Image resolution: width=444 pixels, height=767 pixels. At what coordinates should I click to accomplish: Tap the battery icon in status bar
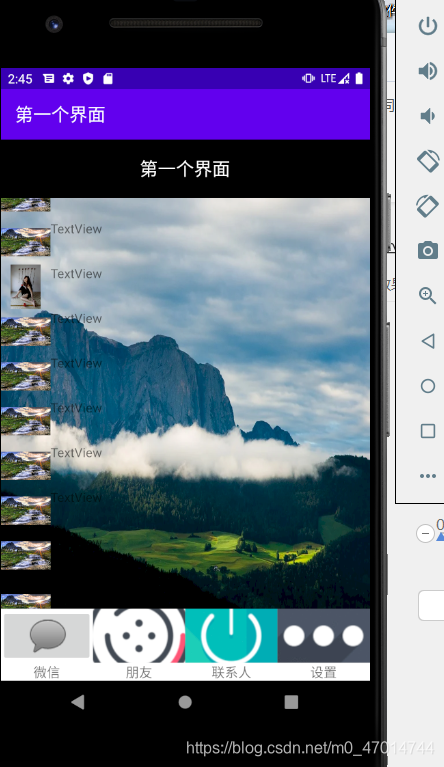click(359, 78)
